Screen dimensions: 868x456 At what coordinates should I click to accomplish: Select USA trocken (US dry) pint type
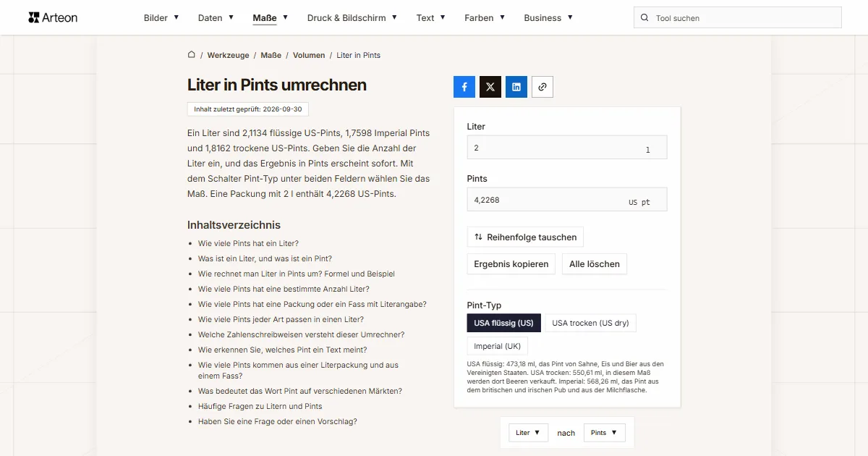(590, 323)
